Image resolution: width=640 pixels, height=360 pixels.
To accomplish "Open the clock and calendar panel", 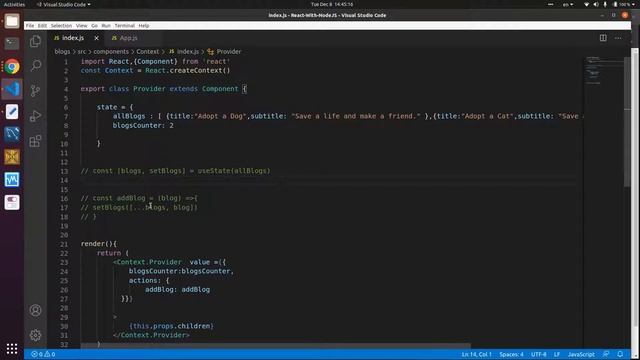I will [x=332, y=4].
